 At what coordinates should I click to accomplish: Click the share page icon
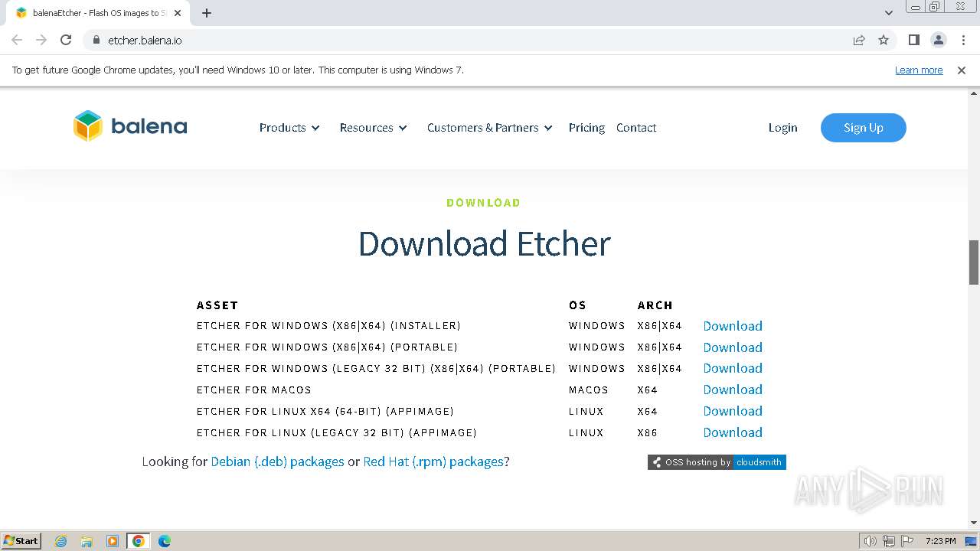pyautogui.click(x=859, y=40)
